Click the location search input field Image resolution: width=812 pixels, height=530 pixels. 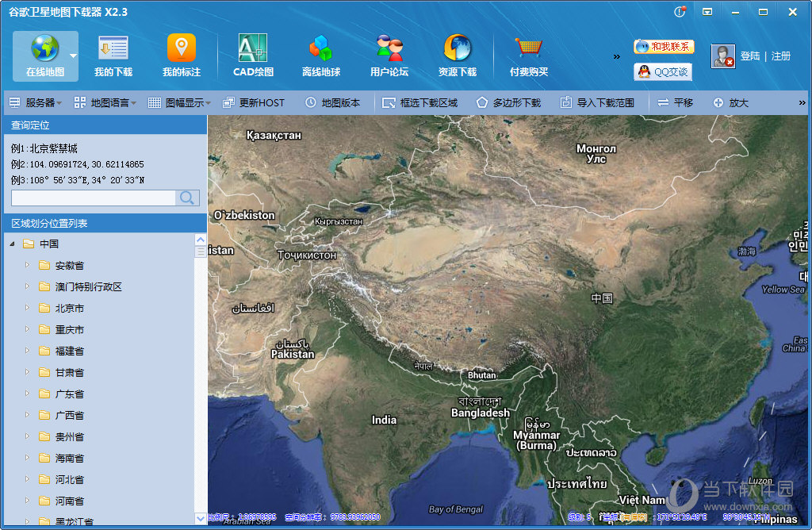94,198
